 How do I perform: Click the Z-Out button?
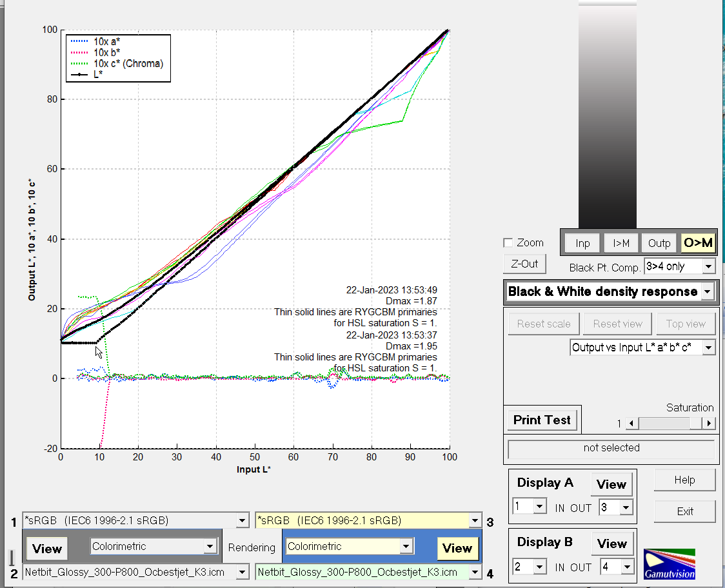point(524,264)
